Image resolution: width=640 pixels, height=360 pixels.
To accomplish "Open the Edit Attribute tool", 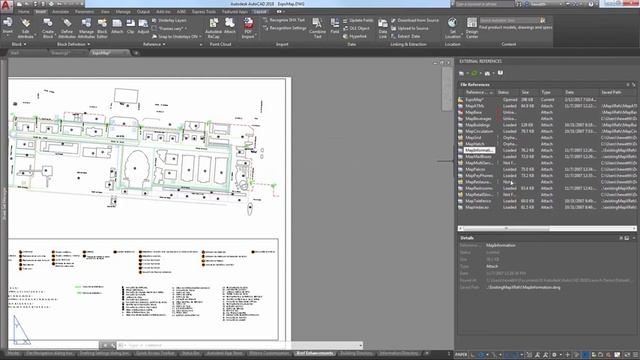I will click(x=25, y=28).
